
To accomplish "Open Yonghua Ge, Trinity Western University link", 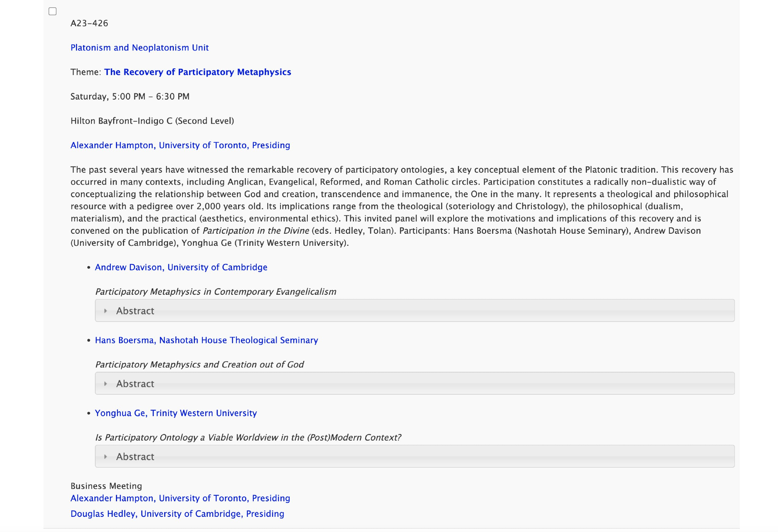I will tap(176, 413).
